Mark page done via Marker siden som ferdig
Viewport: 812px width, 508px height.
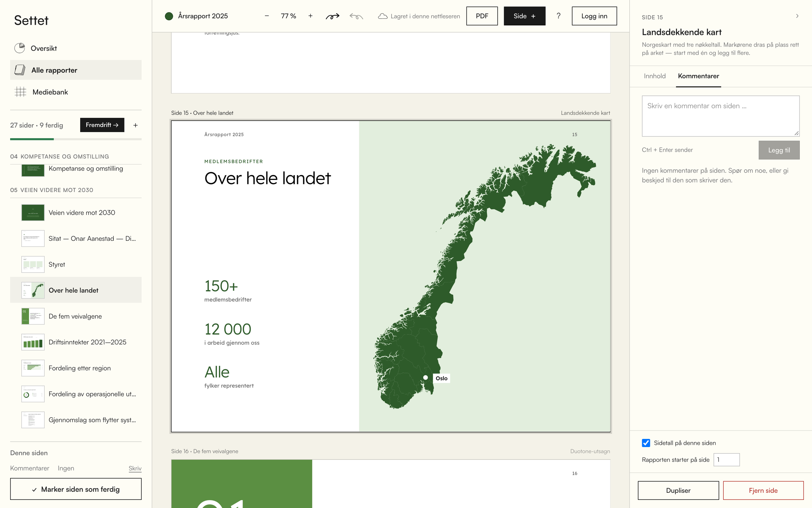pyautogui.click(x=76, y=489)
